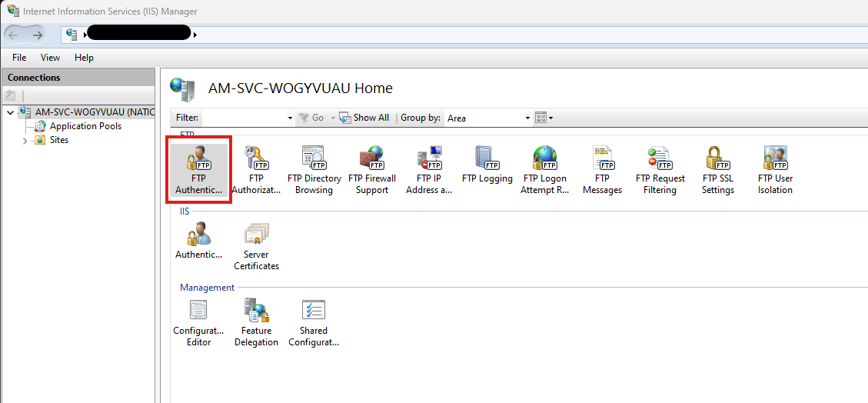The image size is (868, 403).
Task: Open the Configuration Editor
Action: [x=198, y=322]
